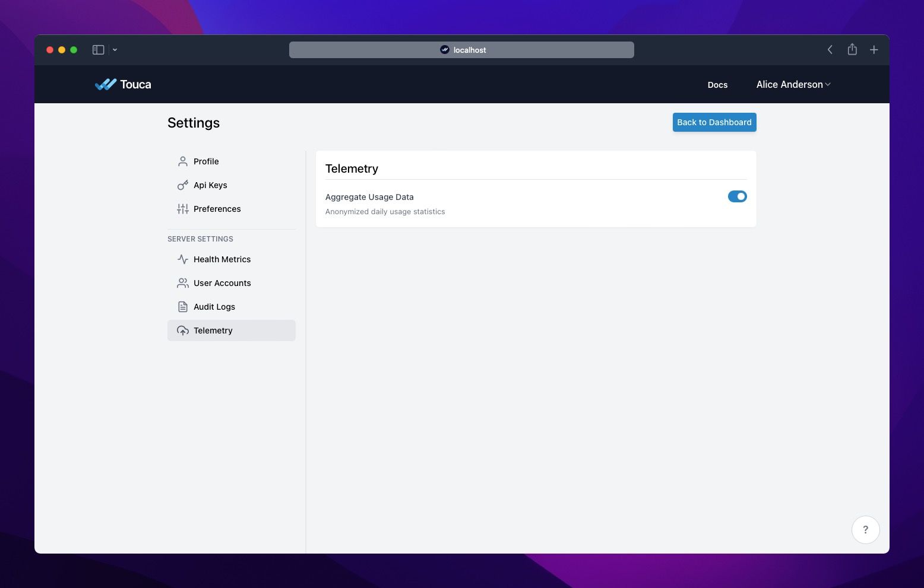Click the 'Aggregate Usage Data' label
Image resolution: width=924 pixels, height=588 pixels.
point(369,197)
